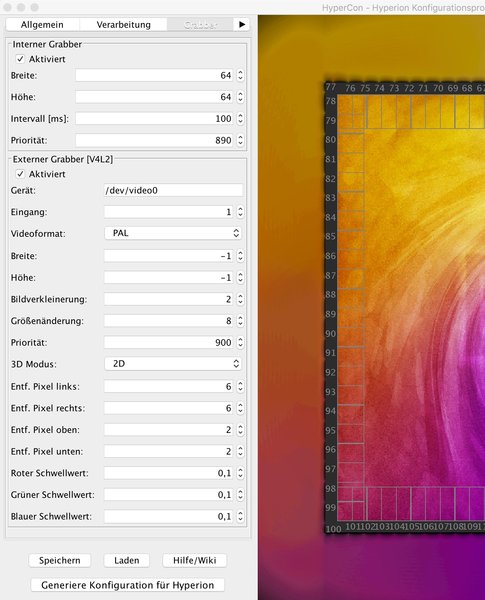Screen dimensions: 485x600
Task: Click Generiere Konfiguration für Hyperion button
Action: pos(127,585)
